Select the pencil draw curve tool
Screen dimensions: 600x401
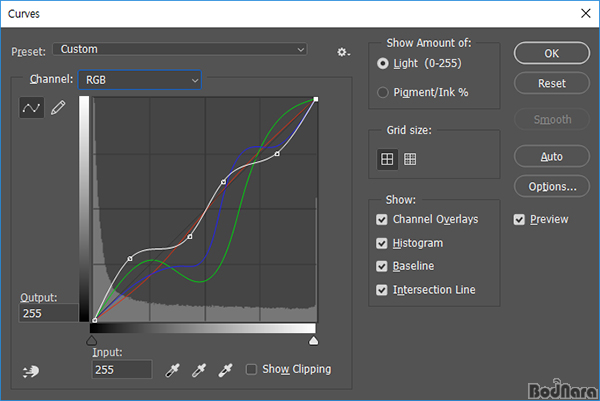[58, 108]
